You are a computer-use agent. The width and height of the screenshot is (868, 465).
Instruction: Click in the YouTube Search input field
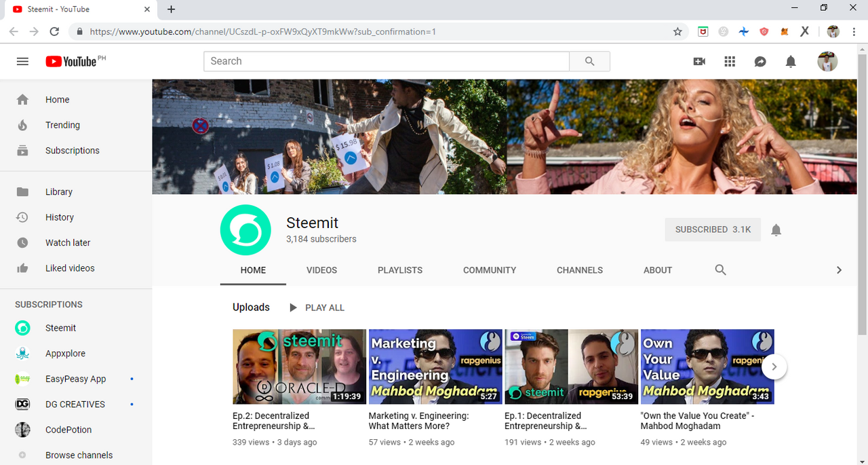[387, 61]
